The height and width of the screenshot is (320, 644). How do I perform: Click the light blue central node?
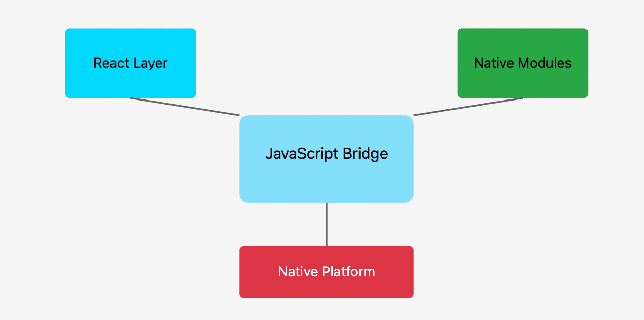pos(327,158)
